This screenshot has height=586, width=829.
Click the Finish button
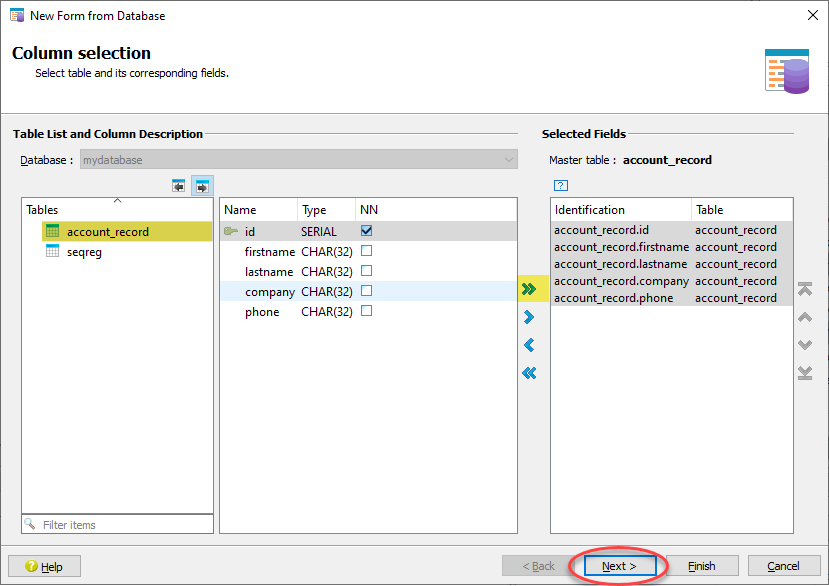click(x=702, y=565)
